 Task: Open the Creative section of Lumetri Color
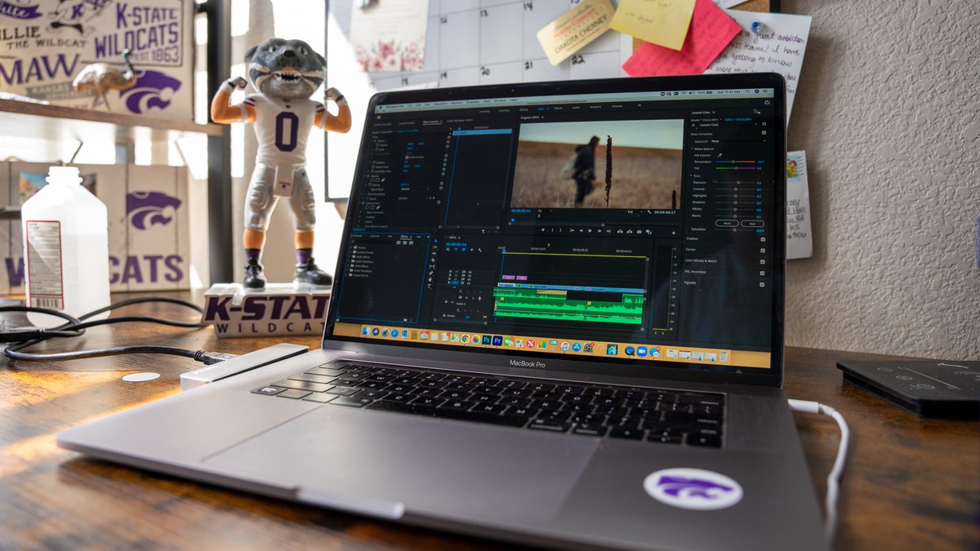tap(692, 238)
